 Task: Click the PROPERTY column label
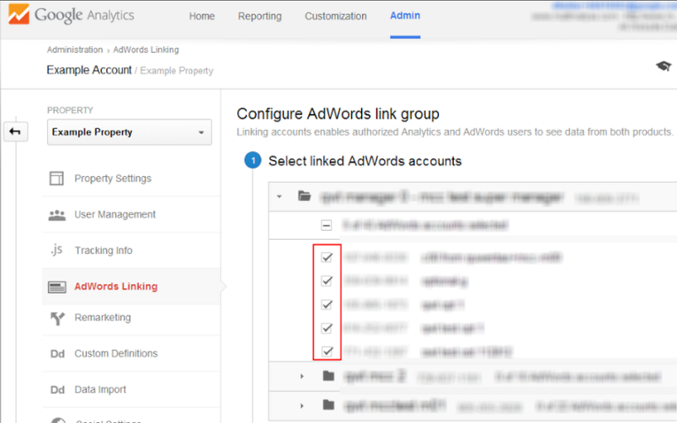tap(70, 110)
